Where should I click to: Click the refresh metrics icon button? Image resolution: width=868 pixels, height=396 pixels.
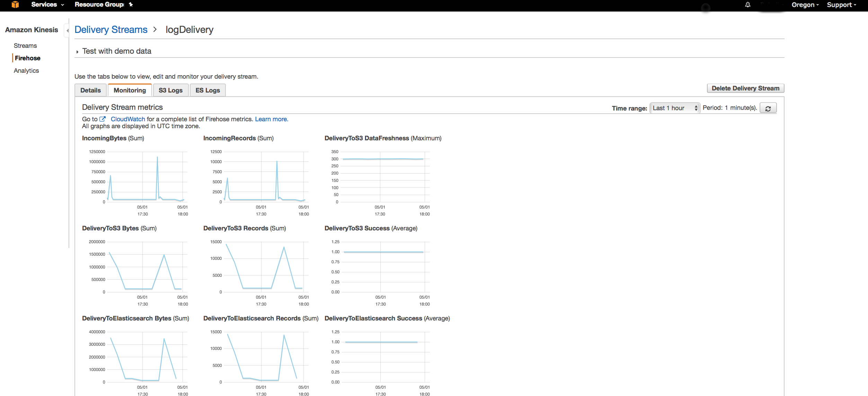pos(768,108)
